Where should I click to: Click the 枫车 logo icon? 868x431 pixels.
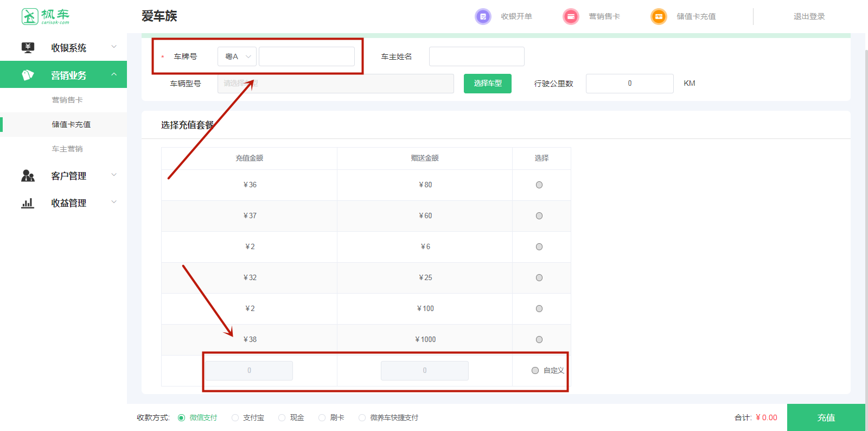click(x=30, y=16)
